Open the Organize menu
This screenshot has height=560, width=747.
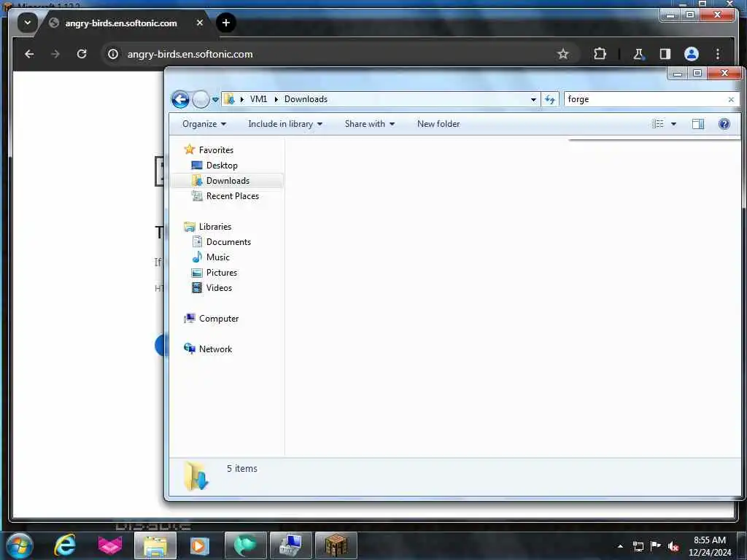click(204, 124)
